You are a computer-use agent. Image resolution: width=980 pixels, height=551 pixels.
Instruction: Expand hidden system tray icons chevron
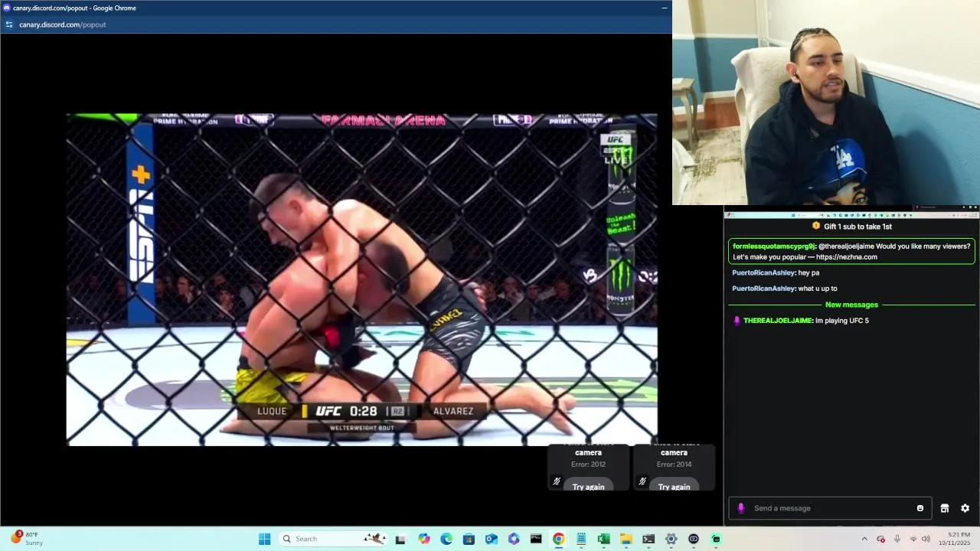(864, 539)
